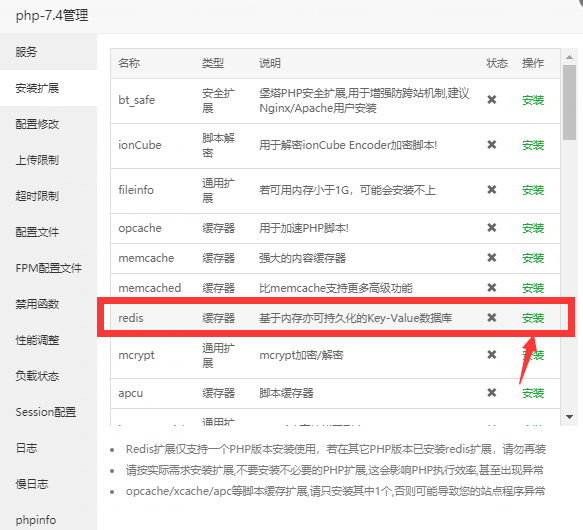Open the 日志 tab
583x530 pixels.
click(48, 448)
